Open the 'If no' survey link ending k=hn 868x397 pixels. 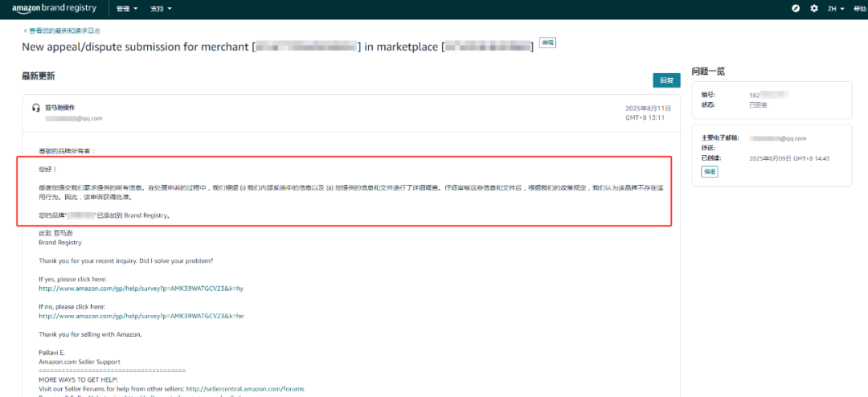[141, 316]
